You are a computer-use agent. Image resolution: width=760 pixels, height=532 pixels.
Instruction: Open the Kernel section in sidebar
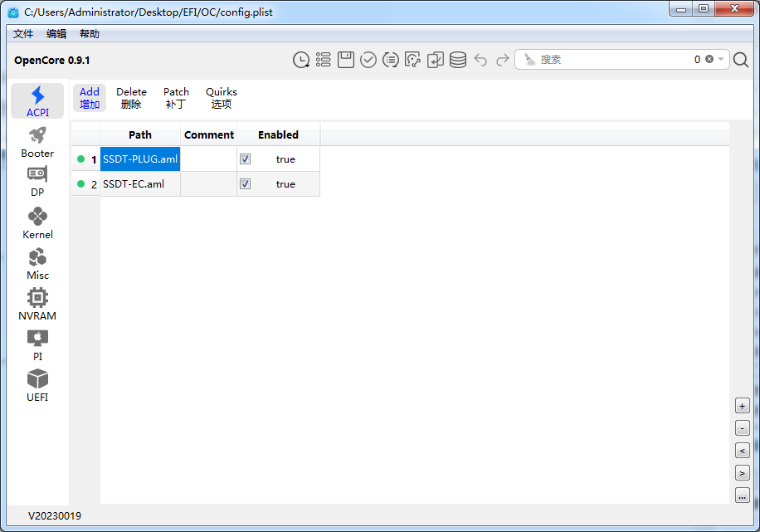point(37,222)
